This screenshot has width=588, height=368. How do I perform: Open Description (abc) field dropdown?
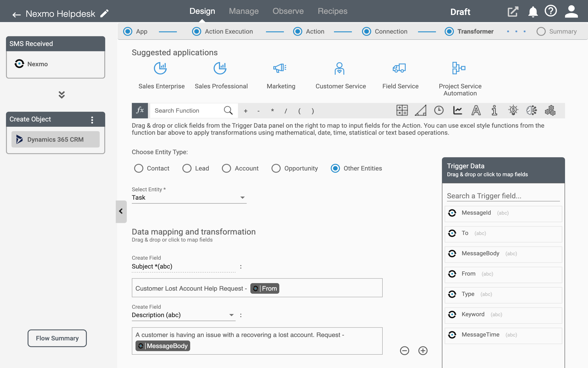pos(184,315)
